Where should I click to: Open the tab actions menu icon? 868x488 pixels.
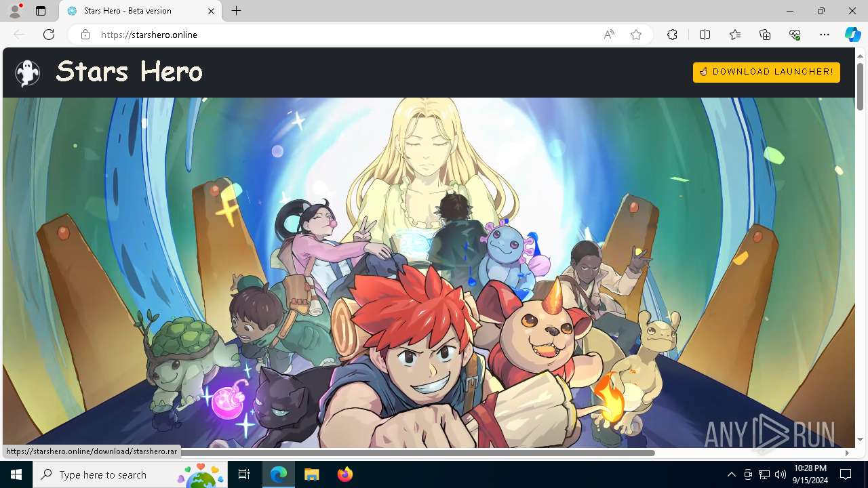point(41,11)
